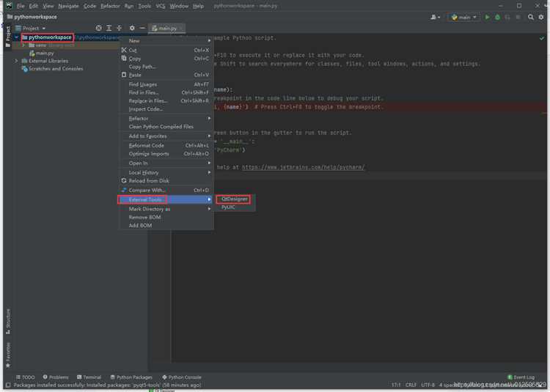Image resolution: width=550 pixels, height=392 pixels.
Task: Click the Compare With arrows icon
Action: point(124,190)
